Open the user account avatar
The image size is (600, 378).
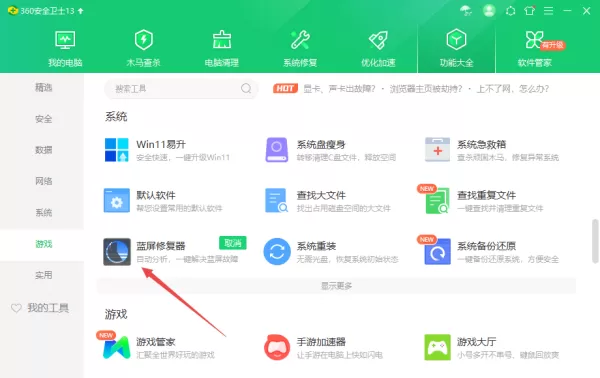pyautogui.click(x=489, y=10)
